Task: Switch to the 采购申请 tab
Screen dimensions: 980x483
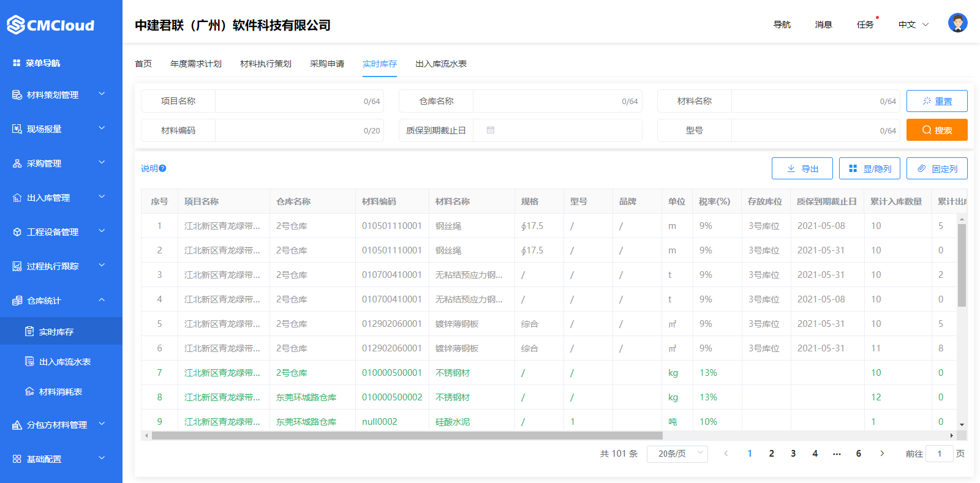Action: [x=326, y=64]
